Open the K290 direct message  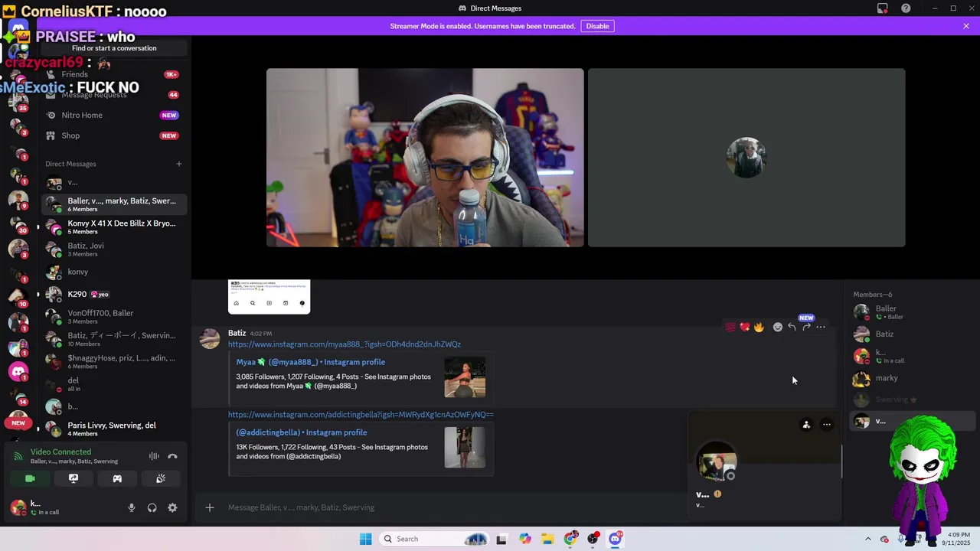[x=113, y=294]
